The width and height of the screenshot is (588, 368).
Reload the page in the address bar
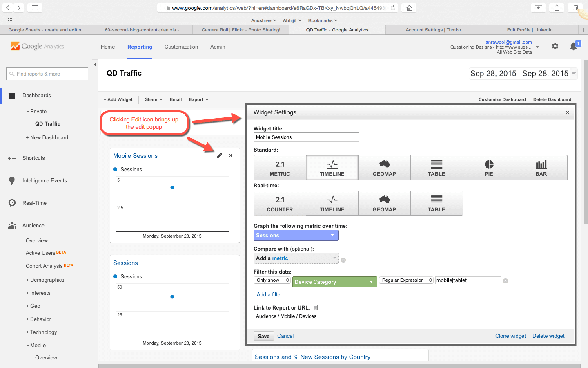tap(393, 8)
